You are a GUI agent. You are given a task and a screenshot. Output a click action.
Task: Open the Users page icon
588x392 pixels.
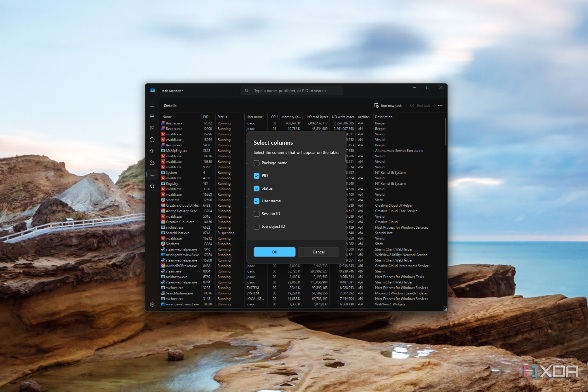[152, 163]
